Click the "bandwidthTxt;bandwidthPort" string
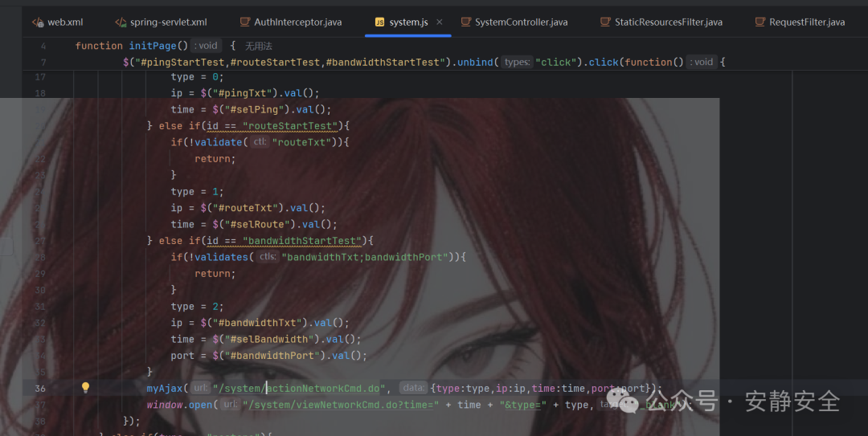 click(365, 257)
